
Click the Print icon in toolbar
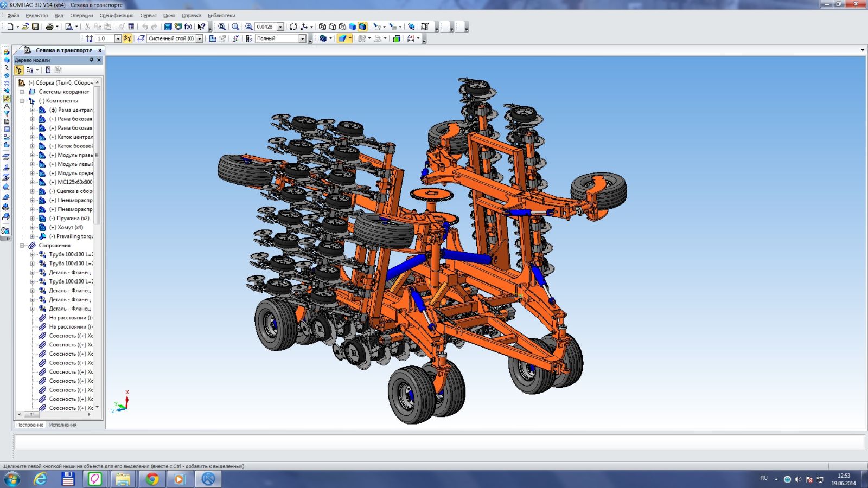[49, 27]
